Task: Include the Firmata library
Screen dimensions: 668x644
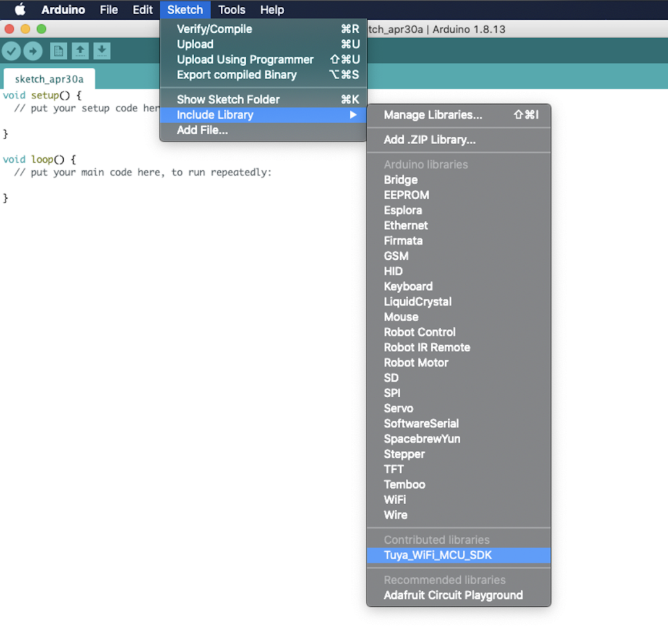Action: (x=459, y=241)
